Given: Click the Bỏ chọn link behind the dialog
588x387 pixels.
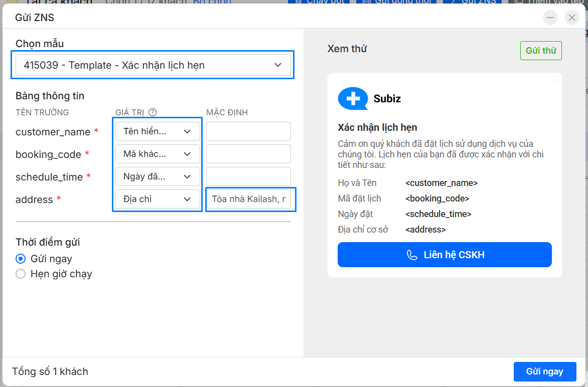Looking at the screenshot, I should point(212,2).
